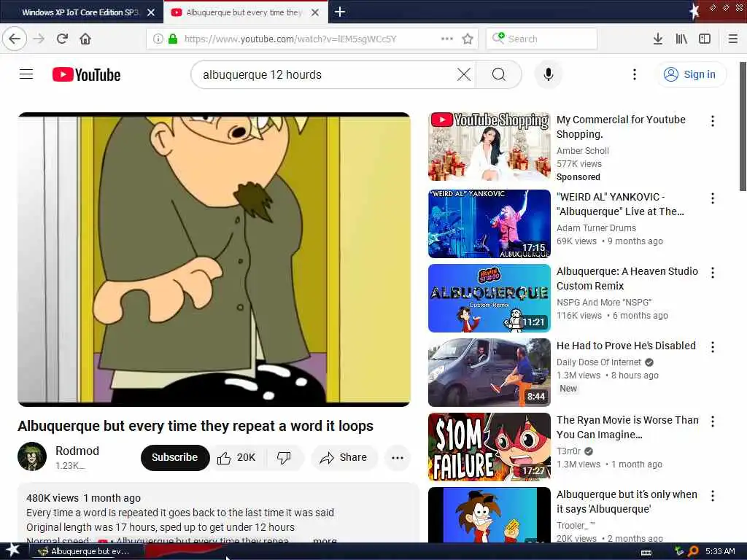Click the page vertical scrollbar

742,126
